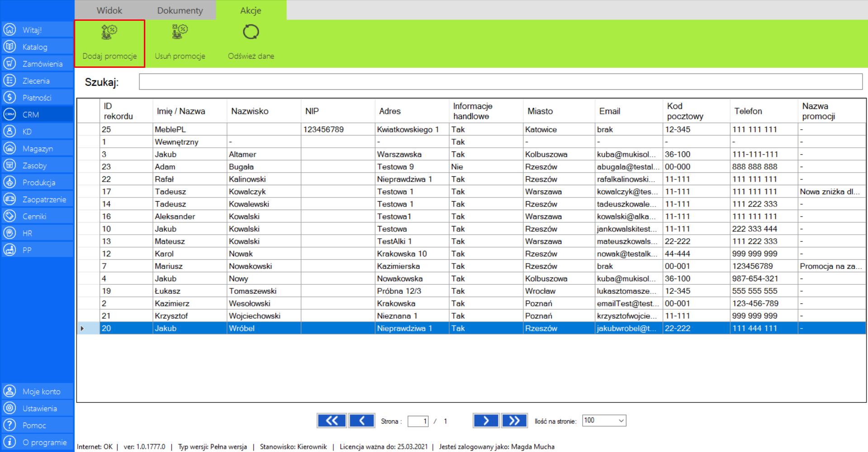868x452 pixels.
Task: Sort by the ID rekordu column header
Action: (x=126, y=111)
